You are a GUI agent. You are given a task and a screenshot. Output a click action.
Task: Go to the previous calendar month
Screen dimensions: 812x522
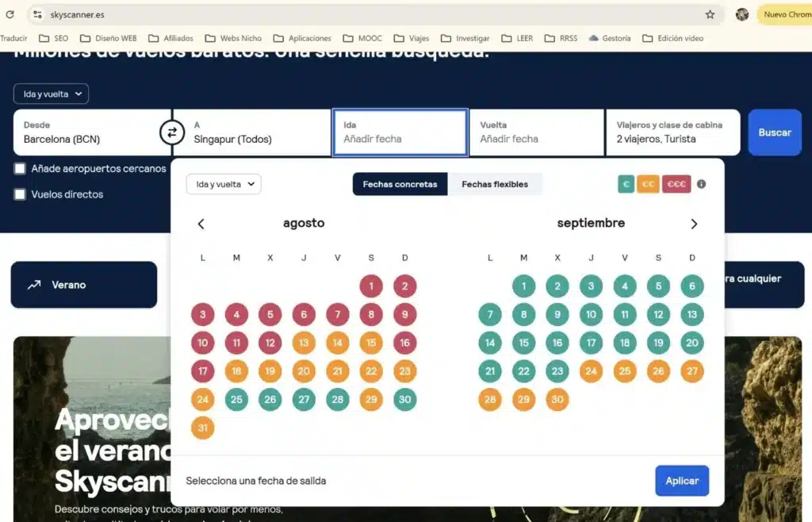201,224
